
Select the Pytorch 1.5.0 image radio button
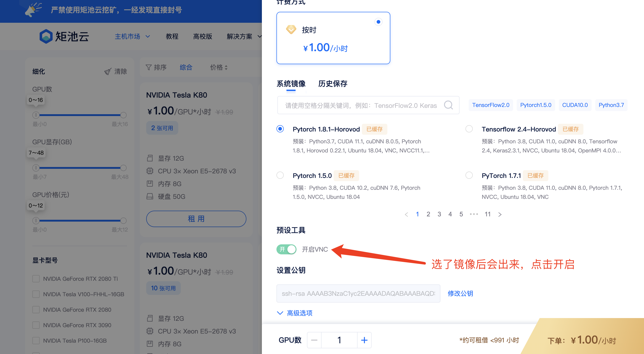tap(280, 175)
